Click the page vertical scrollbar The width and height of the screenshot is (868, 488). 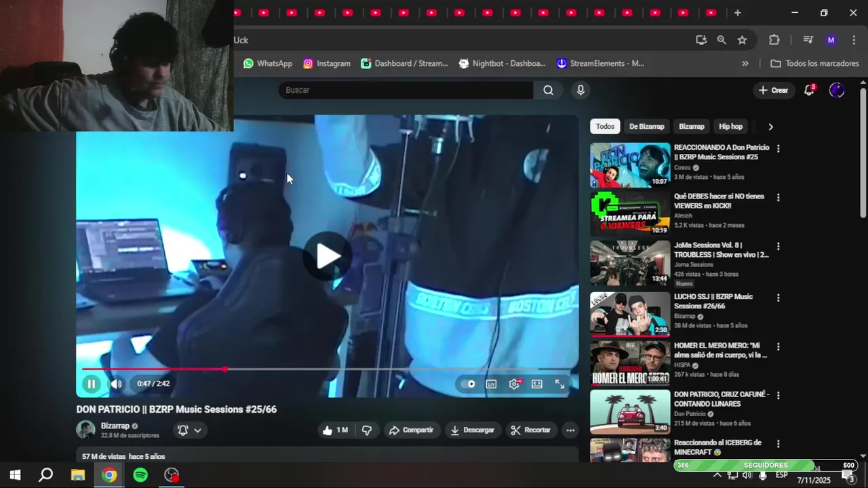[863, 152]
